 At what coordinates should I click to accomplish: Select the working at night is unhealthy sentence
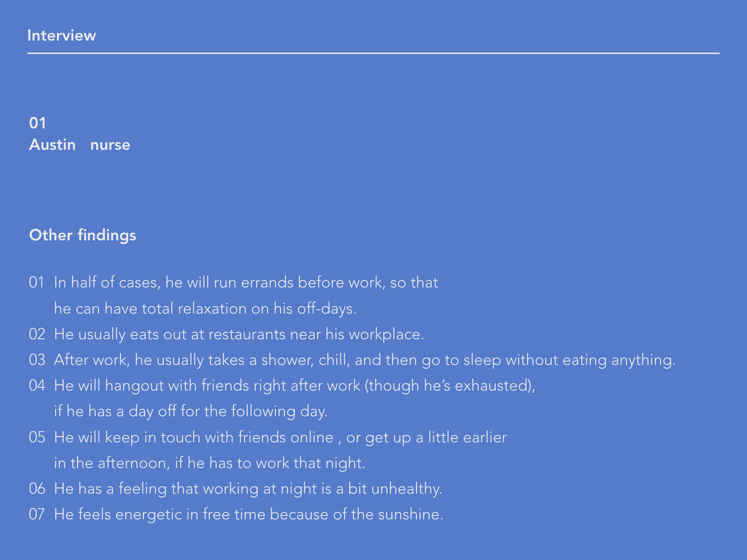coord(247,489)
